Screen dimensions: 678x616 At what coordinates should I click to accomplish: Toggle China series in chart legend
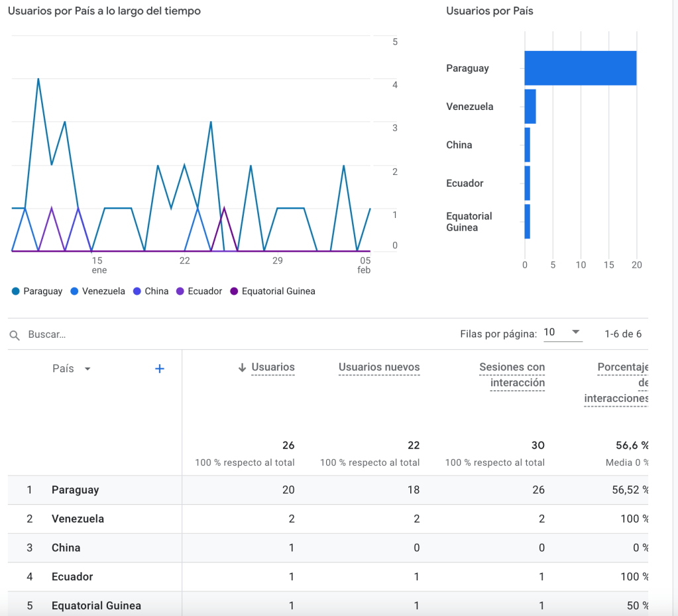[151, 291]
